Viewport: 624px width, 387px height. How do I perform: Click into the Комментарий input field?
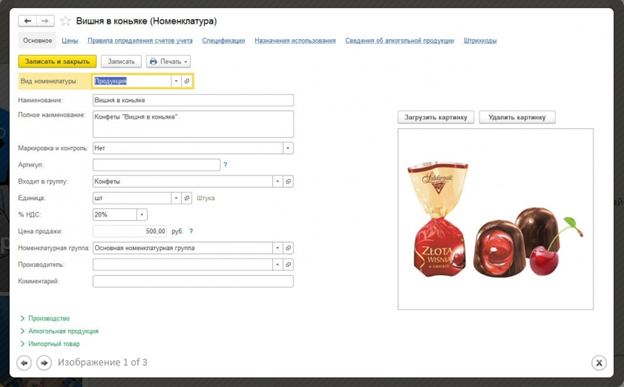(193, 281)
